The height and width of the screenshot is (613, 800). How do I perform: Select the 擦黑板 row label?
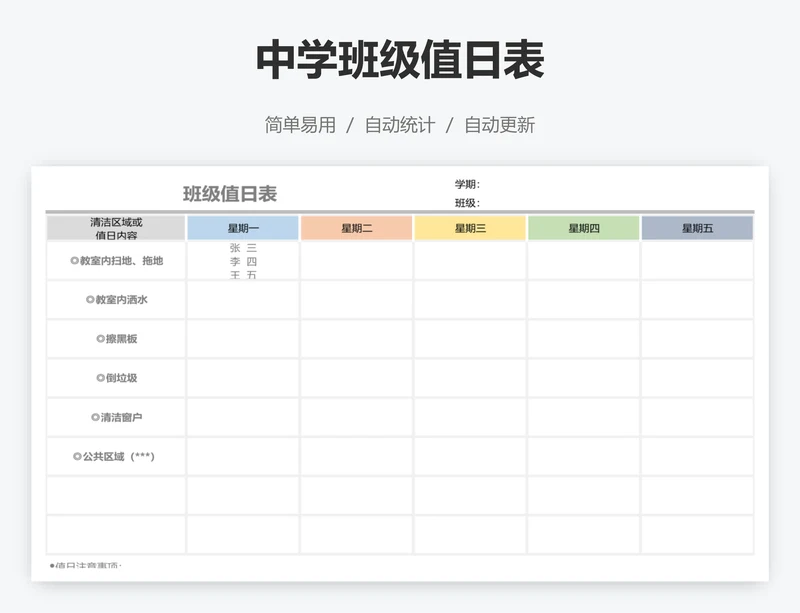(116, 339)
